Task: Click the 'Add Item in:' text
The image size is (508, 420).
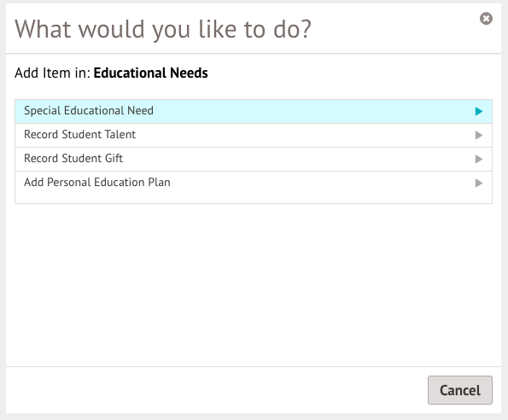Action: click(x=52, y=73)
